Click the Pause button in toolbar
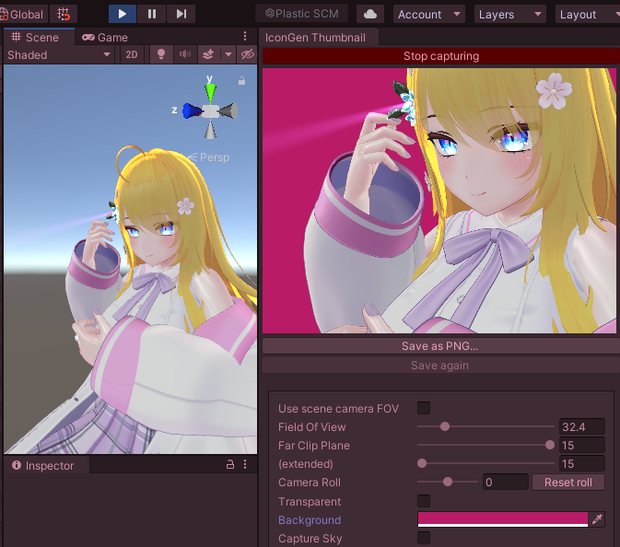Image resolution: width=620 pixels, height=547 pixels. point(152,14)
